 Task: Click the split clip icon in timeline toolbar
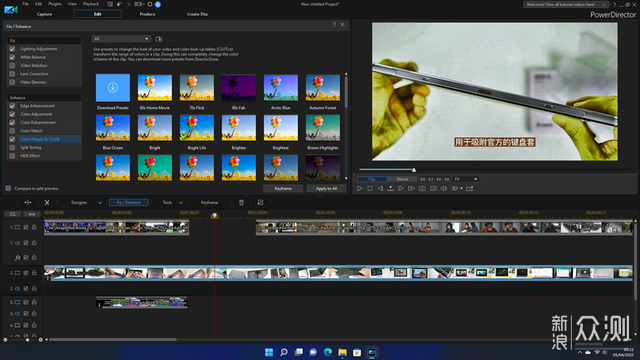click(x=28, y=202)
